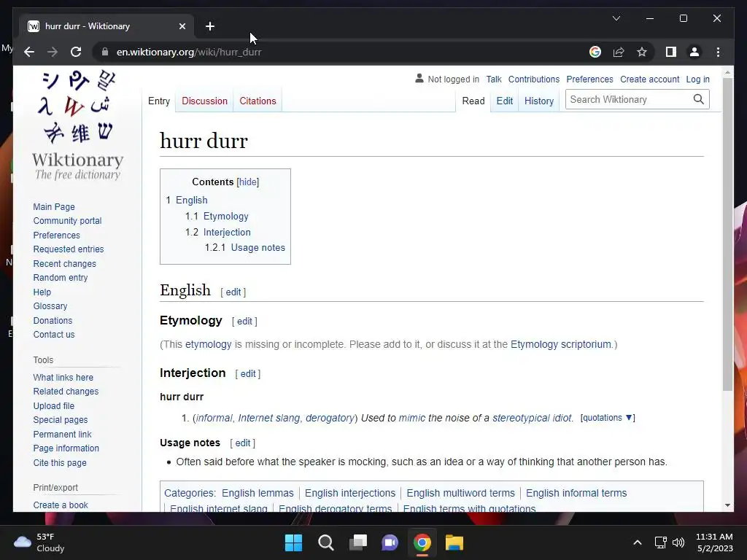
Task: Open Recent changes in sidebar
Action: 65,264
